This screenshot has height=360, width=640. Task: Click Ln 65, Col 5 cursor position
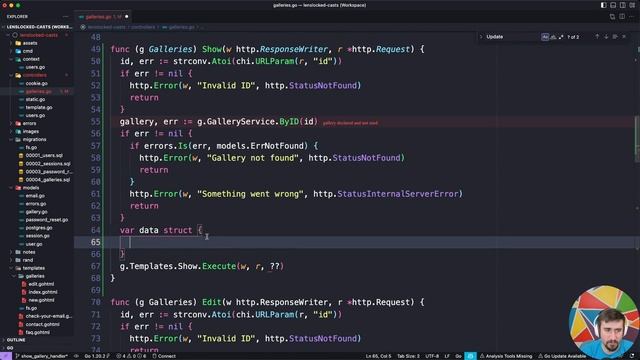coord(378,356)
